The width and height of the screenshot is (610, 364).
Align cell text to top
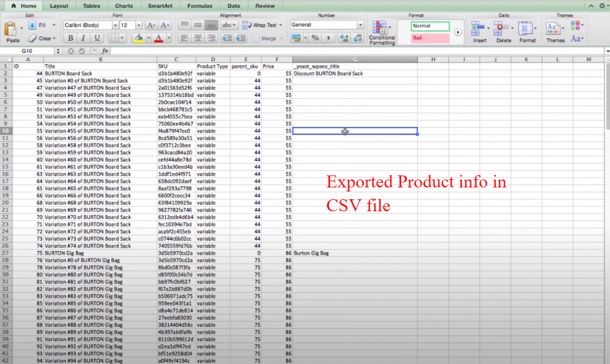pyautogui.click(x=185, y=26)
